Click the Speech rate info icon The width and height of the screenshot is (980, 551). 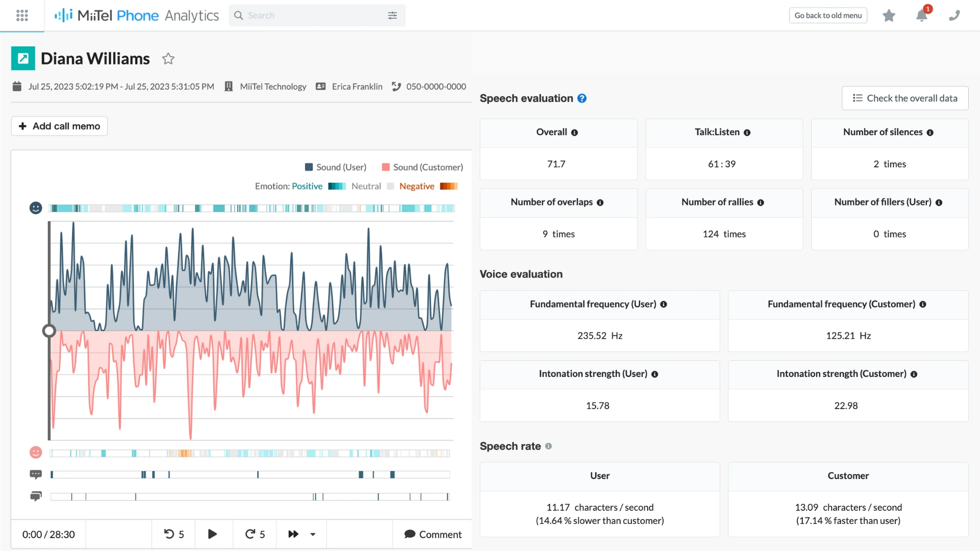(548, 446)
